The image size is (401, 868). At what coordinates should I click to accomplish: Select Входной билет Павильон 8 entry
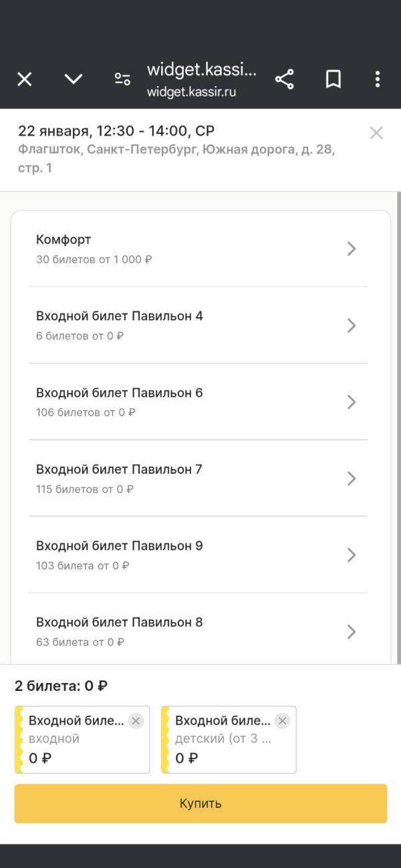tap(198, 631)
